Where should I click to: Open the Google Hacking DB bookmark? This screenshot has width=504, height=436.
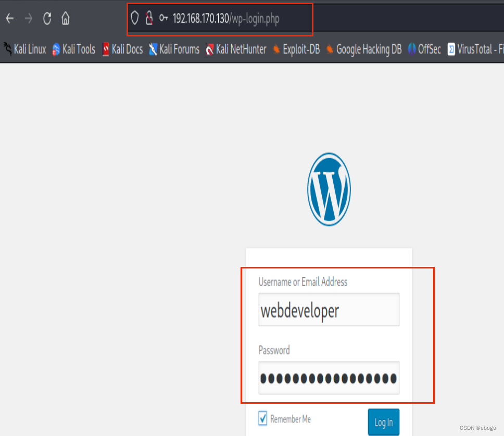tap(364, 49)
